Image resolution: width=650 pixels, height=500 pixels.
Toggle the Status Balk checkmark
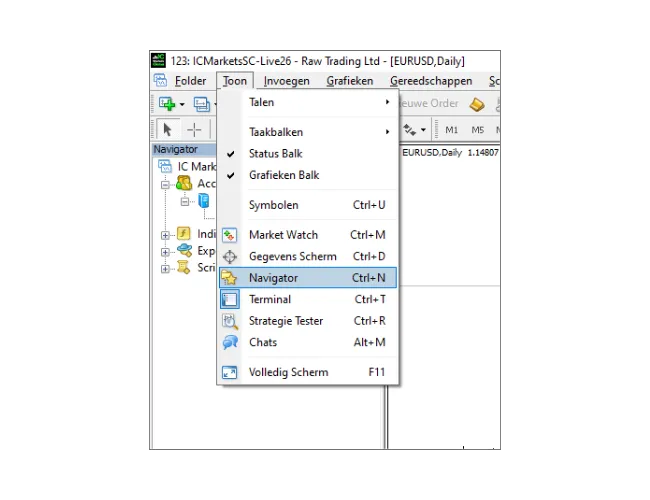230,154
